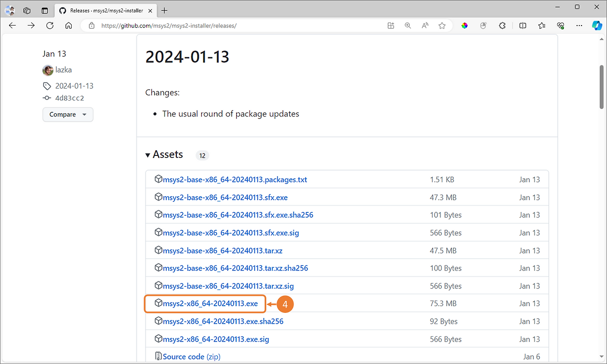
Task: Download msys2-base-x86_64-20240113.tar.xz
Action: coord(222,250)
